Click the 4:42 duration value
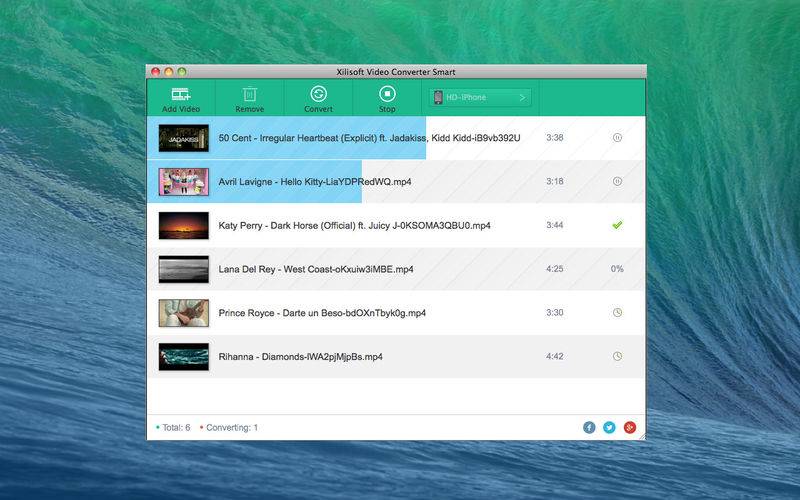The image size is (800, 500). tap(555, 356)
